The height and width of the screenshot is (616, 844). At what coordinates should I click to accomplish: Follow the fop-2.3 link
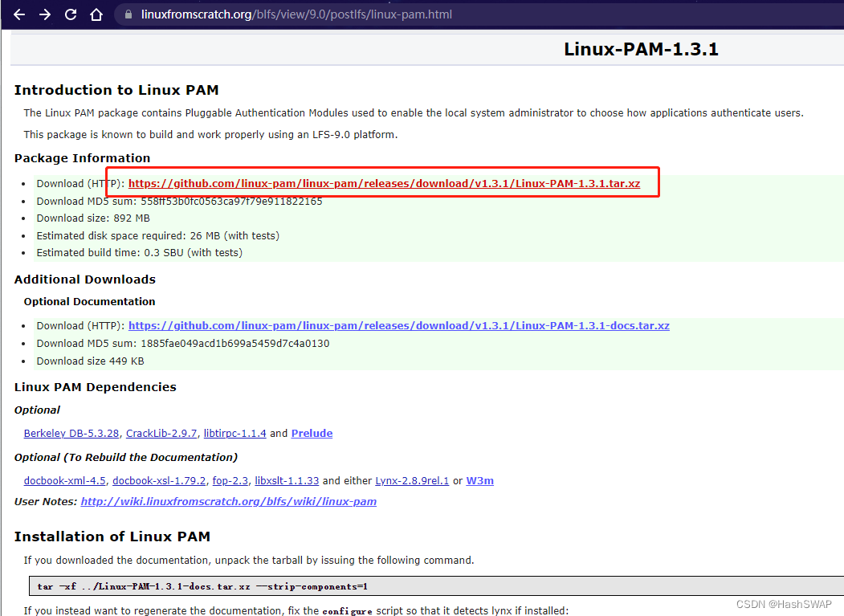(x=230, y=481)
